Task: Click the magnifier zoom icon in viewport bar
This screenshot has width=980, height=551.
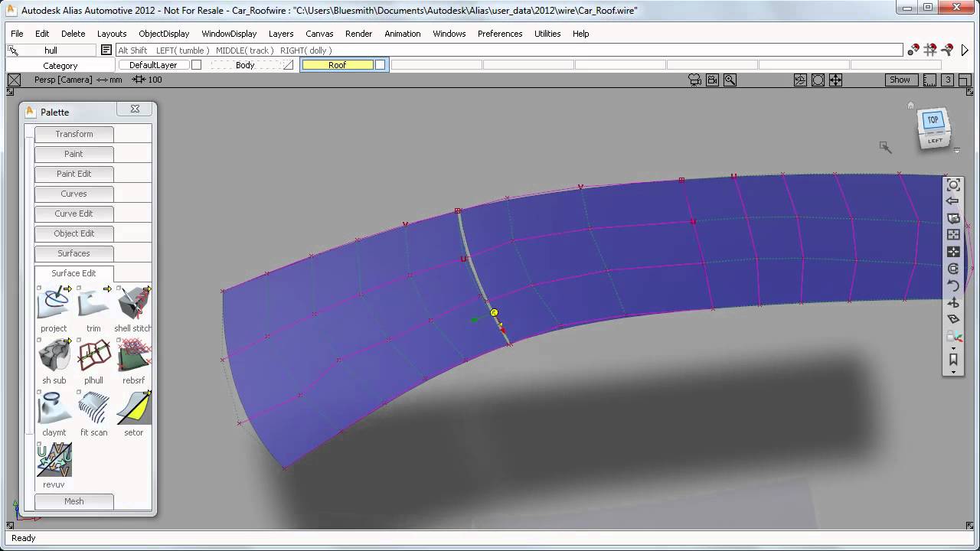Action: pyautogui.click(x=730, y=80)
